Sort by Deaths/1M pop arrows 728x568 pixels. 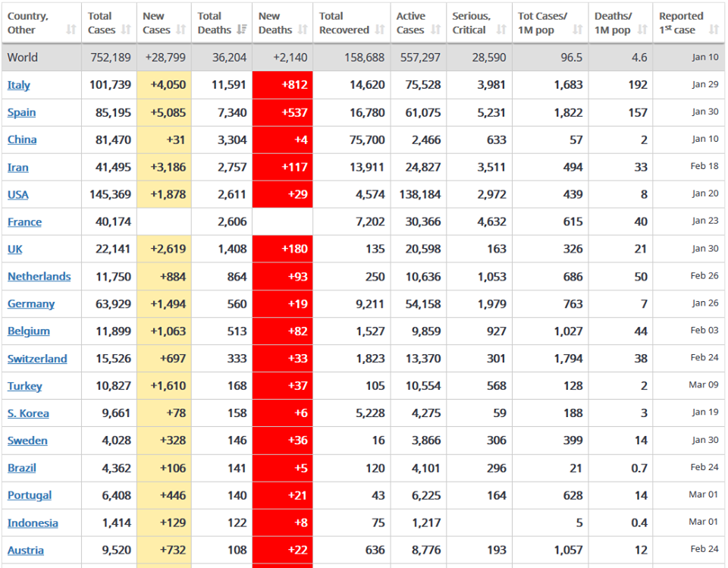[642, 30]
